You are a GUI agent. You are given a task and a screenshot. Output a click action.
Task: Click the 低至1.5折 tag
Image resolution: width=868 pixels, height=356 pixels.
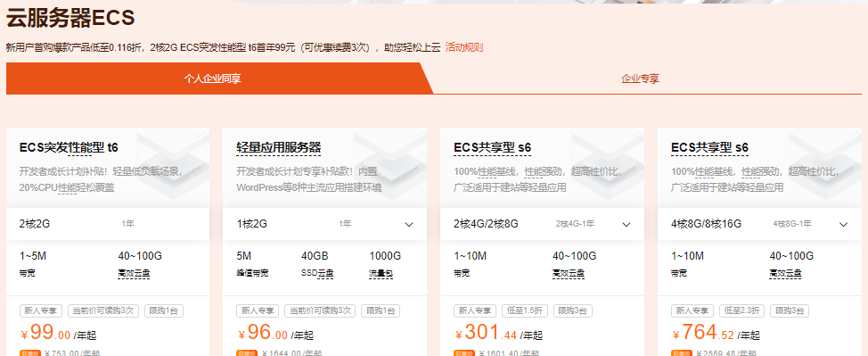coord(524,310)
